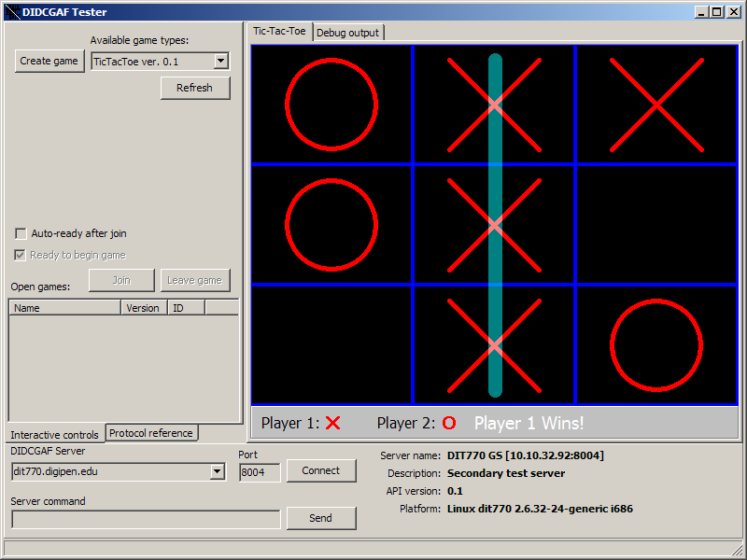Click the empty bottom-left board cell

click(331, 344)
